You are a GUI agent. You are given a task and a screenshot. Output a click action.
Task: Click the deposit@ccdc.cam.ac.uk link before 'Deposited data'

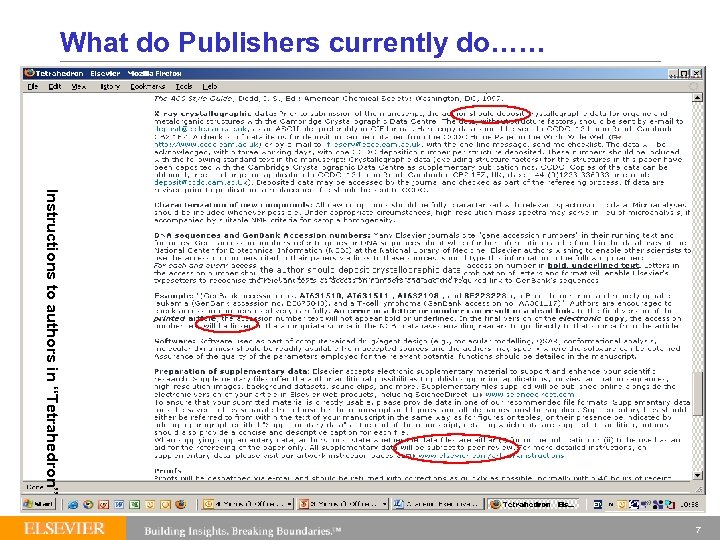pos(202,182)
